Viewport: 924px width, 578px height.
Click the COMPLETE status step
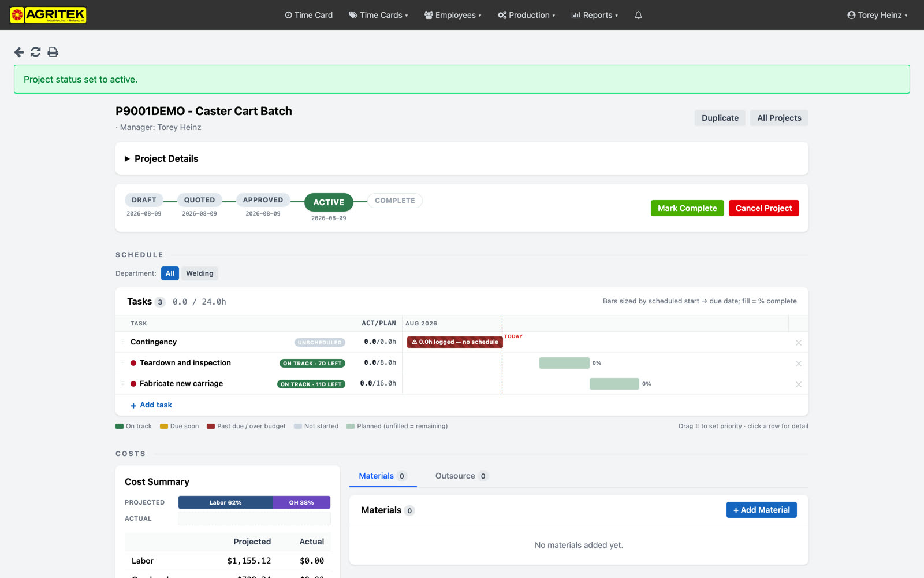point(395,201)
